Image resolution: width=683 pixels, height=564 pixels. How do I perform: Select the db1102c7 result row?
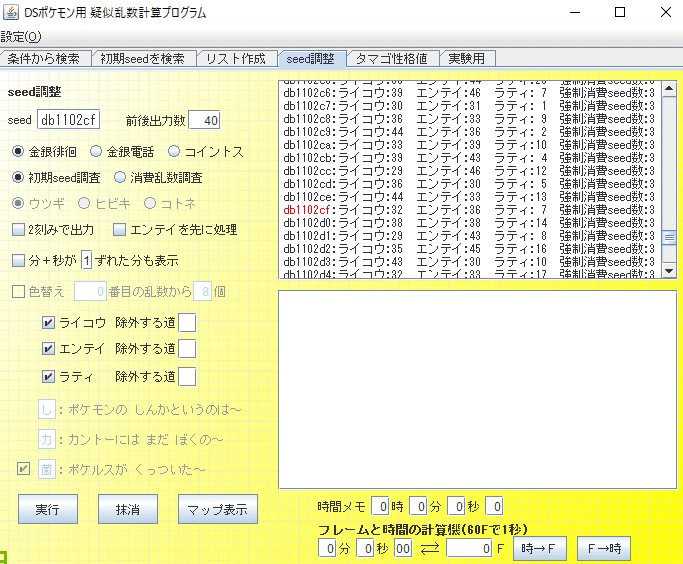click(470, 106)
